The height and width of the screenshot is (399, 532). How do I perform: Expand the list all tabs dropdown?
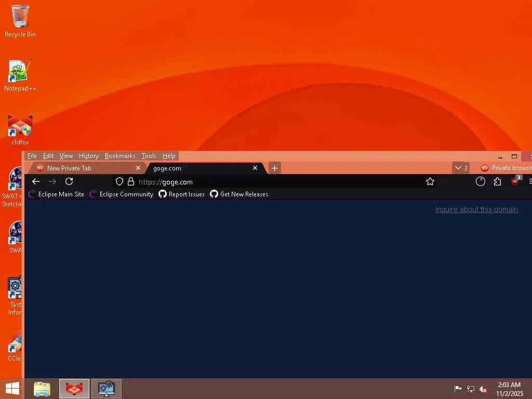coord(461,168)
